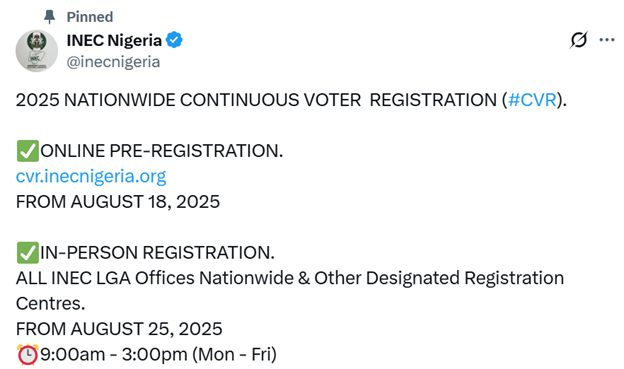Click checkmark emoji beside IN-PERSON REGISTRATION
This screenshot has height=369, width=624.
[27, 253]
